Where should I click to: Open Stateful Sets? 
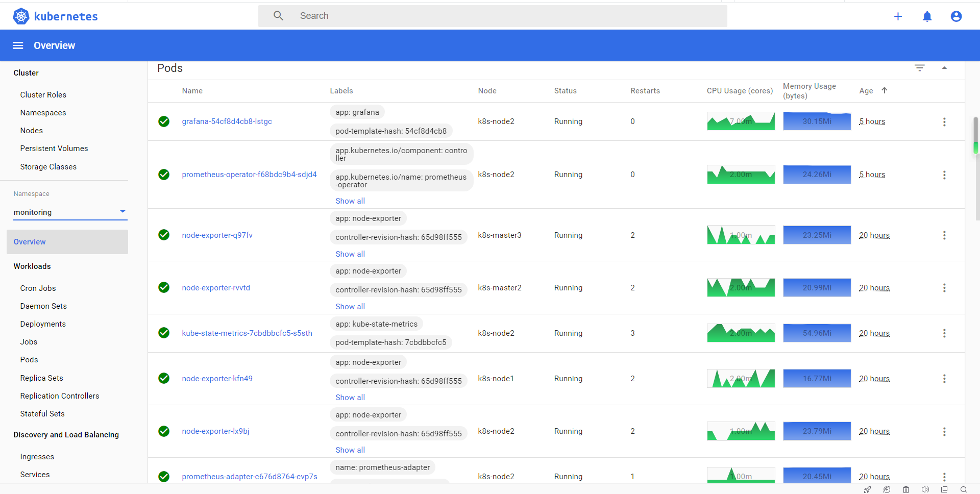click(42, 414)
